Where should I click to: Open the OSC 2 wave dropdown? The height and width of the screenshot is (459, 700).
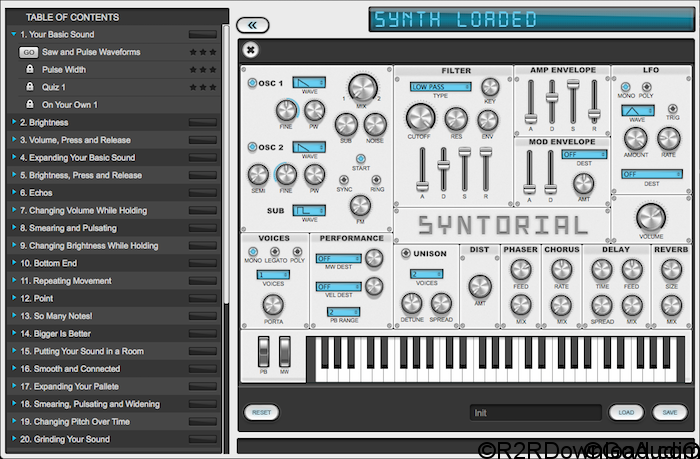click(x=309, y=147)
